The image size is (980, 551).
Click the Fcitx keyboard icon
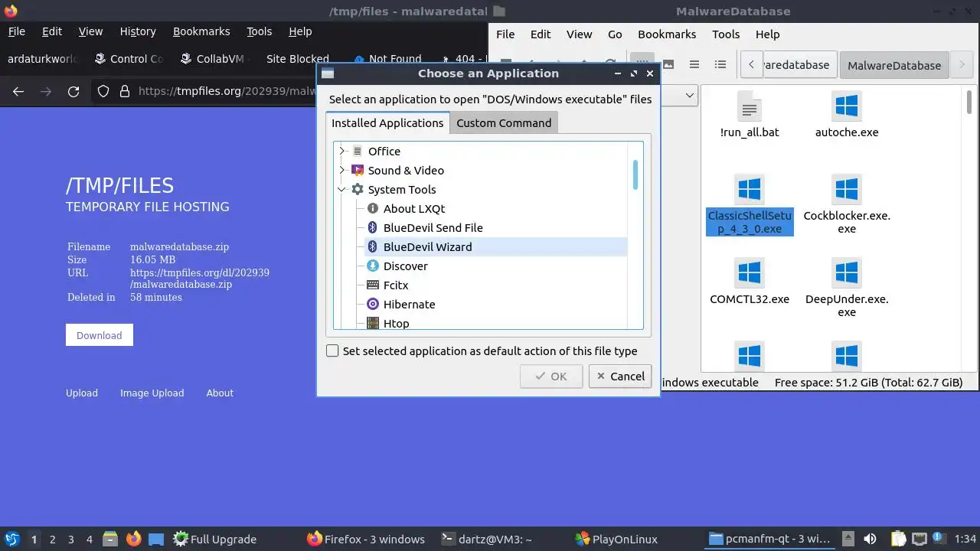click(373, 285)
